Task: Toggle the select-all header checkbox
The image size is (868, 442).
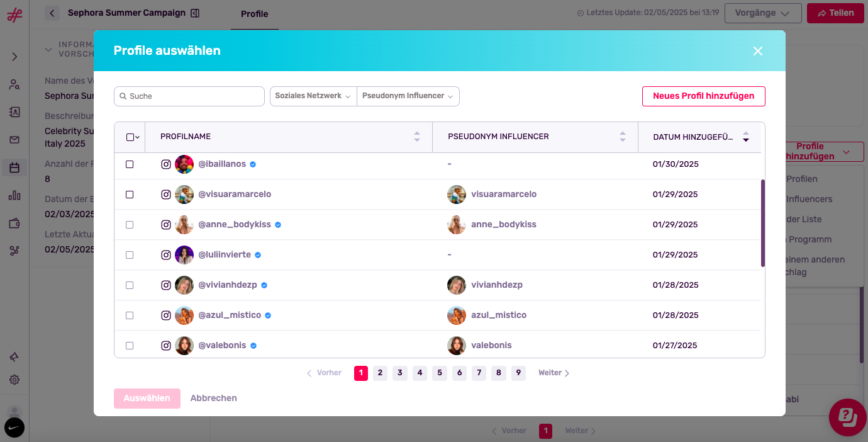Action: point(130,137)
